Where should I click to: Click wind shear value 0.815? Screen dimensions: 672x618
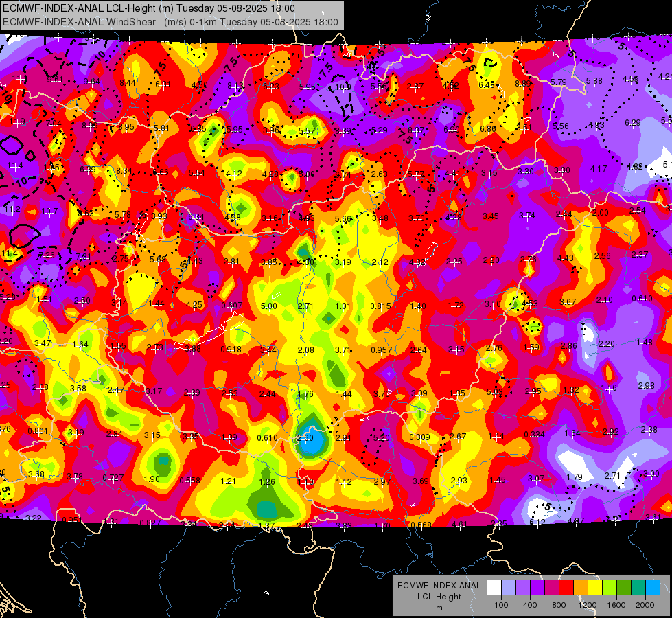pos(380,306)
